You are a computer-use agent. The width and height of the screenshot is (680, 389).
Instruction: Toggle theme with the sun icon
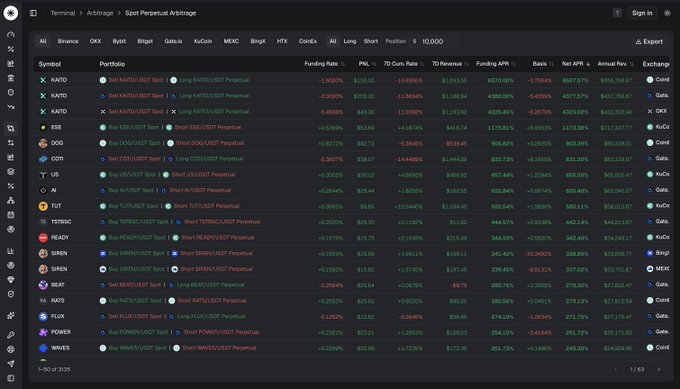(667, 13)
